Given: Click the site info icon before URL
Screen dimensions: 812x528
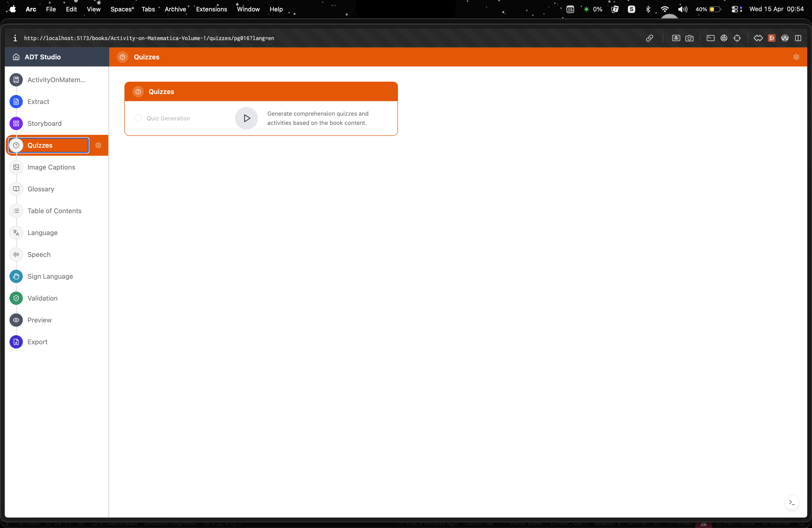Looking at the screenshot, I should (x=15, y=38).
